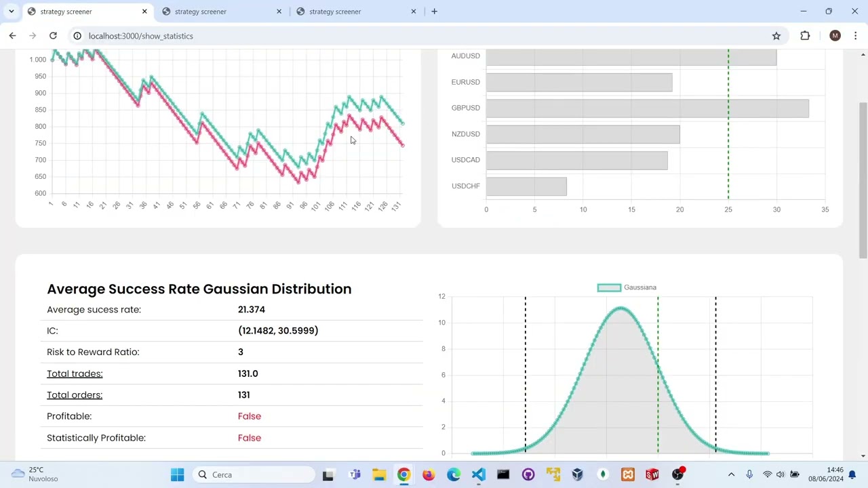Click the USDCHF bar in the chart

click(x=526, y=186)
